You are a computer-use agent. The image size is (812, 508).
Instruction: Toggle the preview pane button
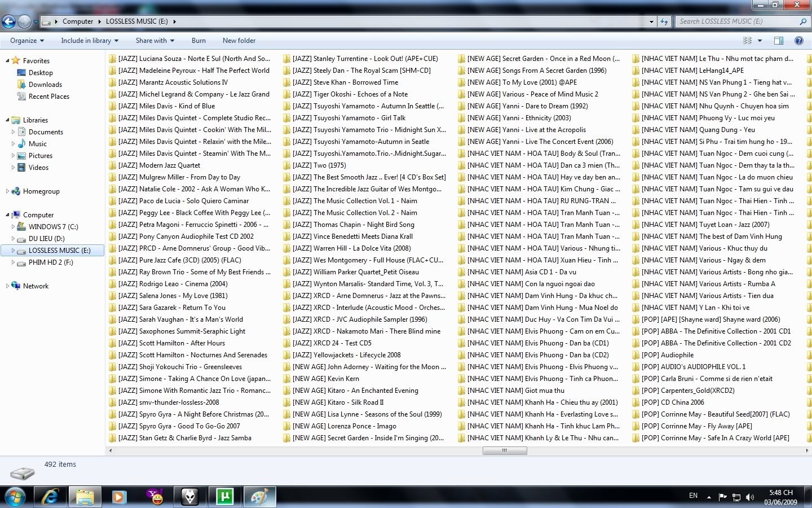click(x=779, y=41)
